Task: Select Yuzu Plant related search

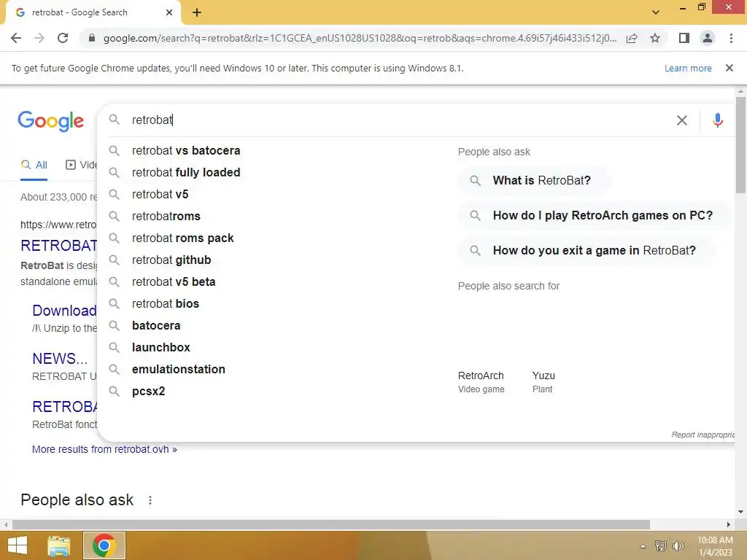Action: pos(543,382)
